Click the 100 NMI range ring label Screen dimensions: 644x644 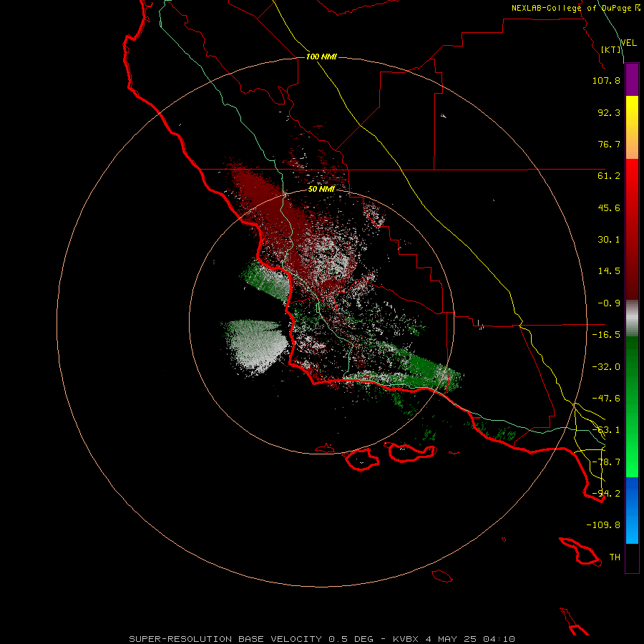tap(321, 57)
